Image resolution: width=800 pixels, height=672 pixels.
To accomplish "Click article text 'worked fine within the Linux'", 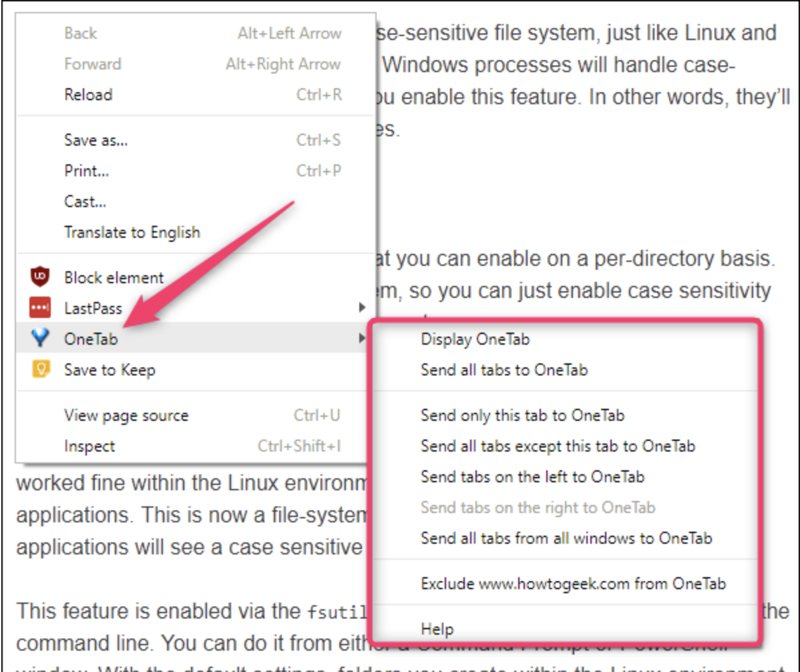I will tap(148, 483).
